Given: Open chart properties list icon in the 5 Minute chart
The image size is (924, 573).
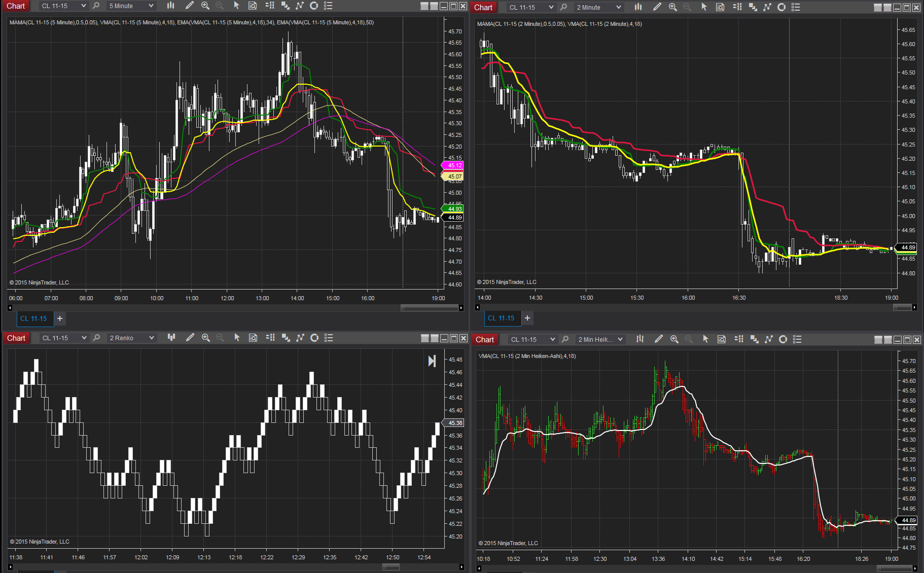Looking at the screenshot, I should (x=328, y=6).
